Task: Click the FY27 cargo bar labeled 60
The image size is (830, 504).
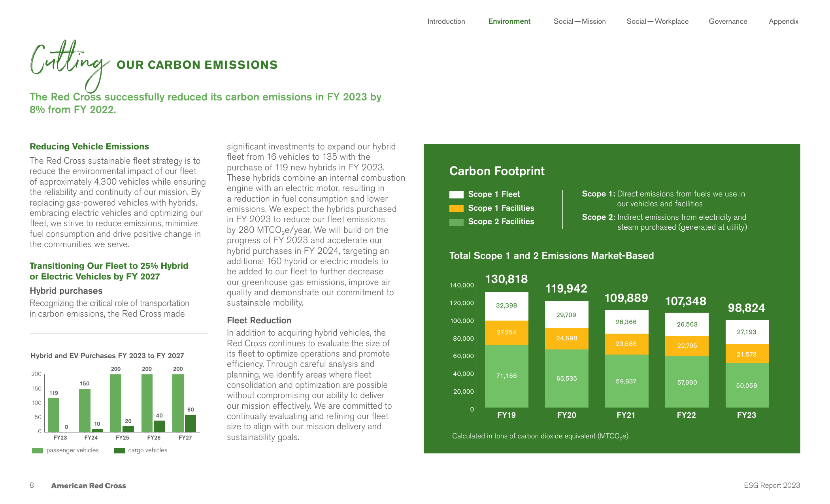Action: pyautogui.click(x=191, y=423)
